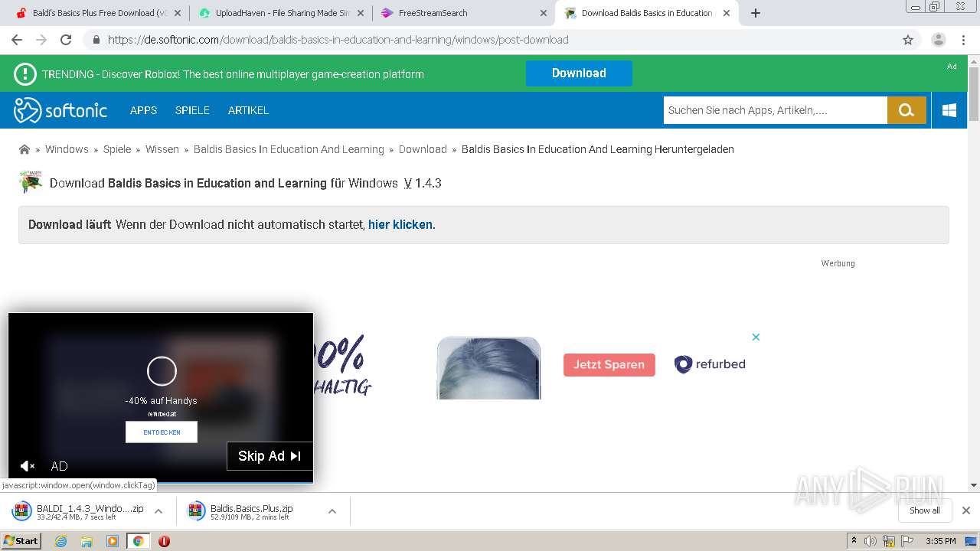The height and width of the screenshot is (551, 980).
Task: Click the 'Jetzt Sparen' ad button
Action: (x=609, y=364)
